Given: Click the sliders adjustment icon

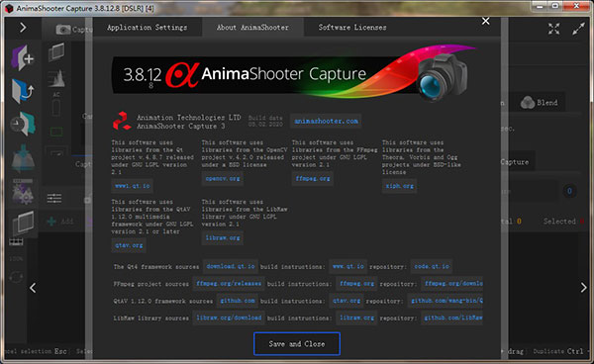Looking at the screenshot, I should coord(54,198).
